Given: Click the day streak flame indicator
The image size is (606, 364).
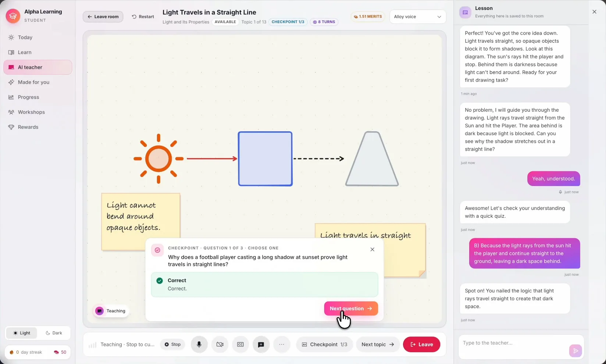Looking at the screenshot, I should pyautogui.click(x=12, y=352).
